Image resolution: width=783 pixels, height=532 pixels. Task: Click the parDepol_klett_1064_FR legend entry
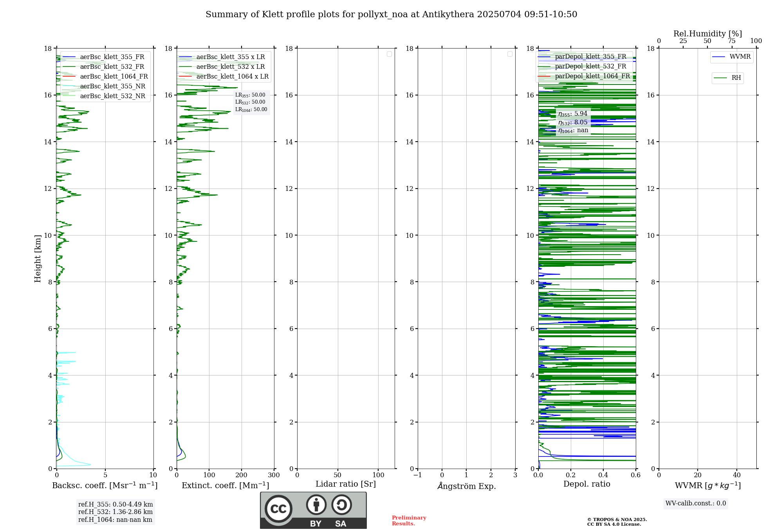(584, 76)
